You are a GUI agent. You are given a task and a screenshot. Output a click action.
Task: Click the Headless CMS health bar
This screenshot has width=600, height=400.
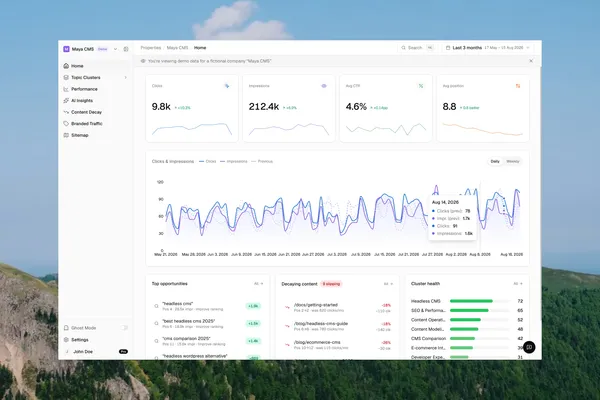(x=480, y=301)
